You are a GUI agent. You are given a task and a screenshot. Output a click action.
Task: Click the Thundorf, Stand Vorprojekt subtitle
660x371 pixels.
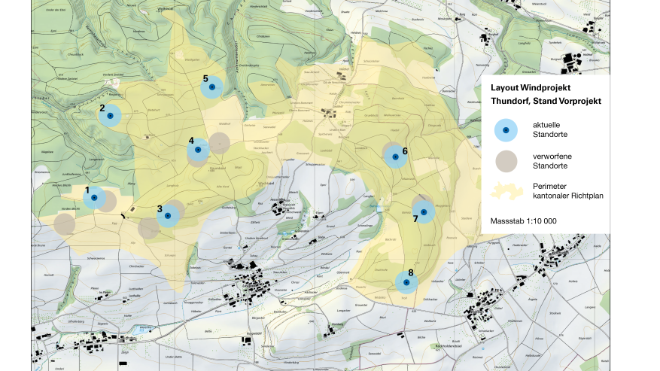point(546,101)
